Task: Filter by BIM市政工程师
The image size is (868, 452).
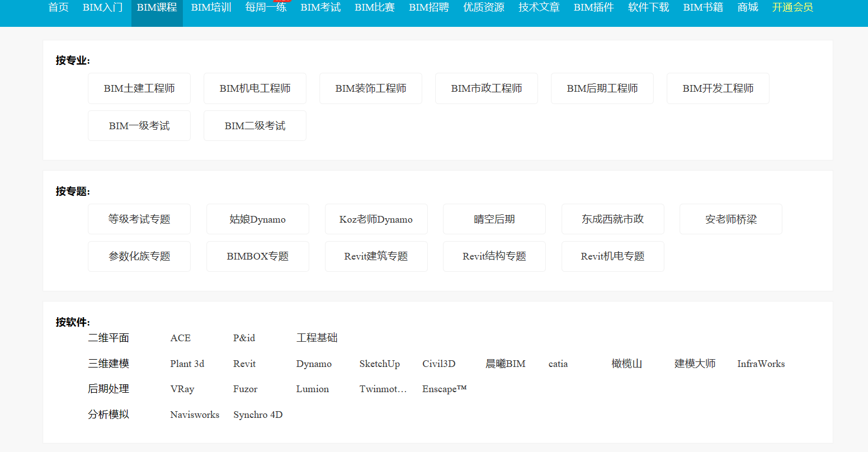Action: (487, 88)
